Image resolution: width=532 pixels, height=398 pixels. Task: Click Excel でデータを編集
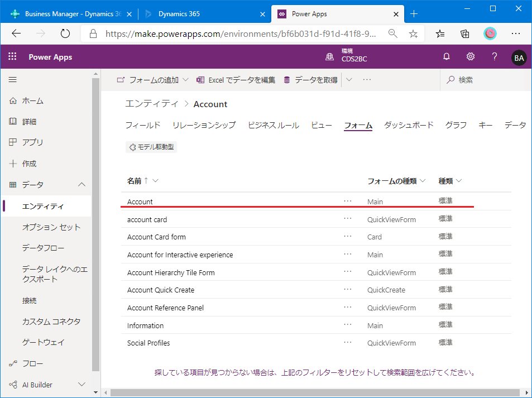click(236, 80)
